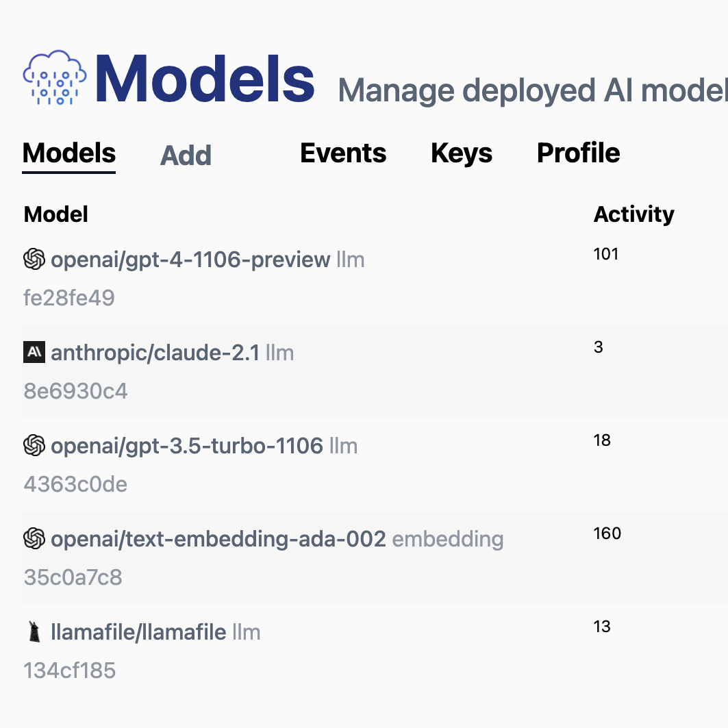Click the OpenAI icon for text-embedding-ada-002
The height and width of the screenshot is (728, 728).
click(34, 539)
